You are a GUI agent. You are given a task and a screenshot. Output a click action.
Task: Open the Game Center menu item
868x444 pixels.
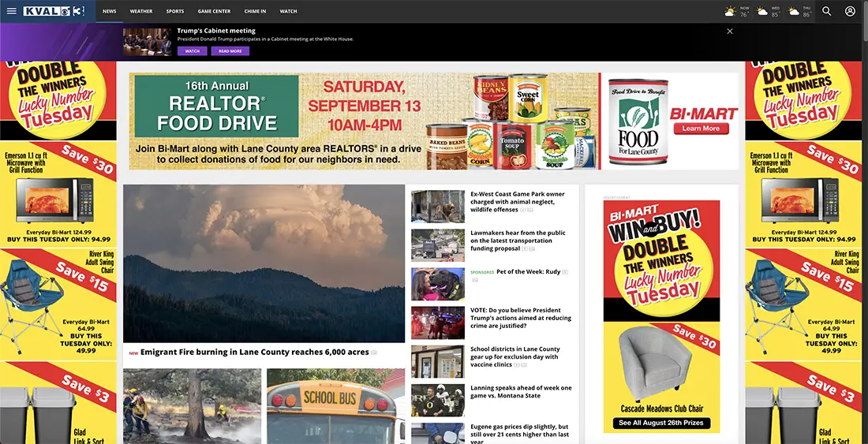214,11
